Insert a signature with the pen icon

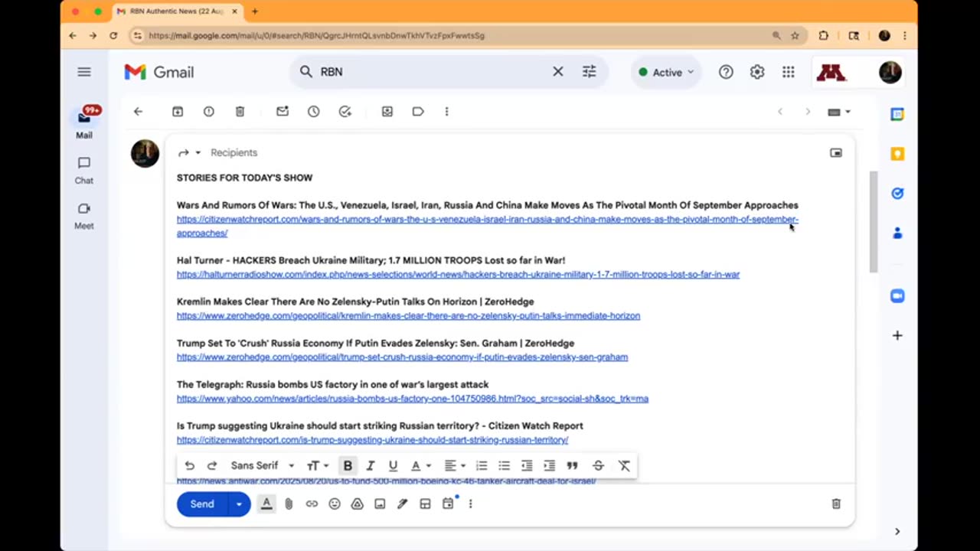(x=402, y=504)
